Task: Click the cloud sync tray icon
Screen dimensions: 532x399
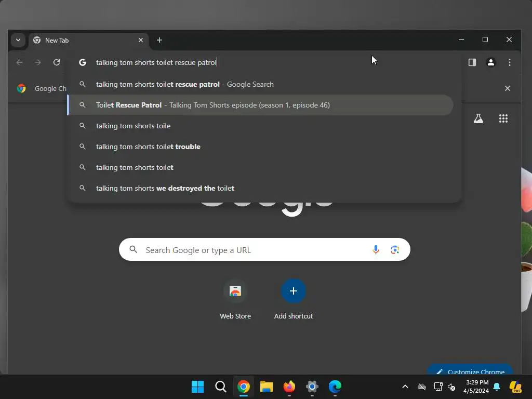Action: pos(422,387)
